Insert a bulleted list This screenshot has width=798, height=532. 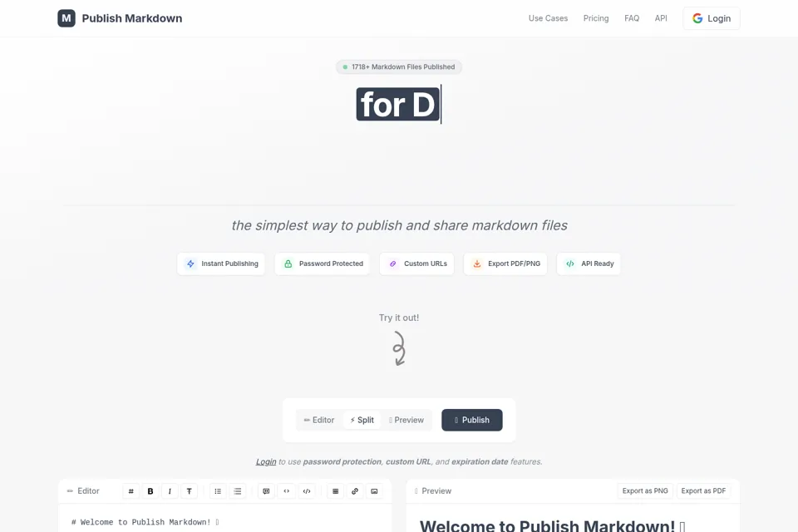(x=218, y=491)
